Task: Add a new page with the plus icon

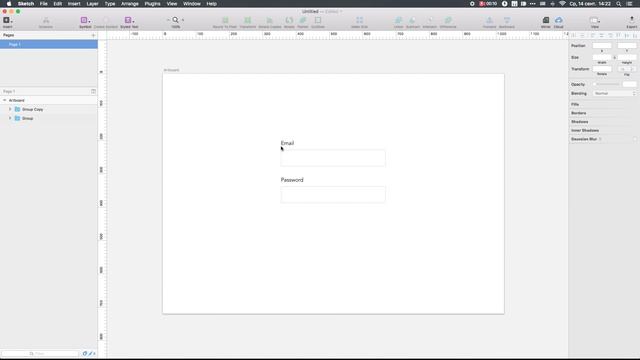Action: click(x=93, y=36)
